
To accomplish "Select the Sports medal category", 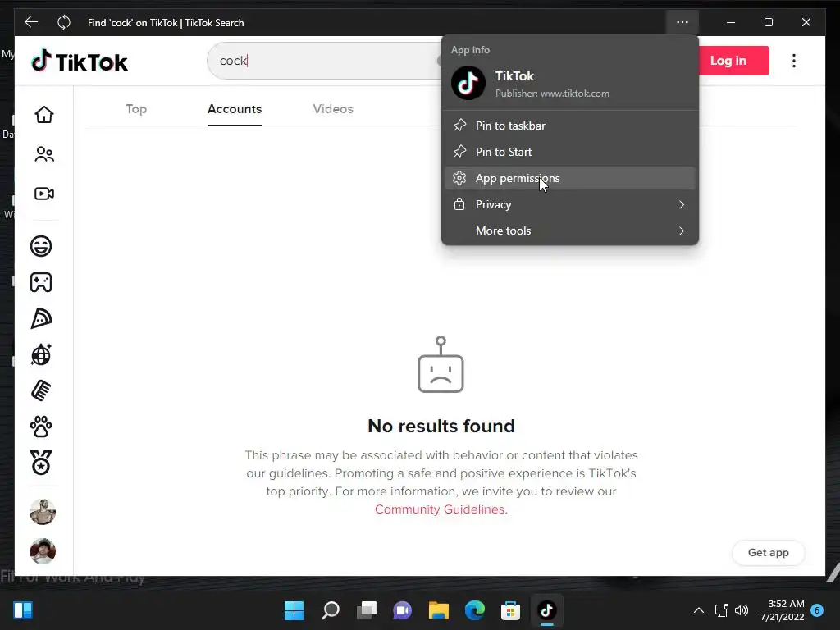I will tap(41, 463).
